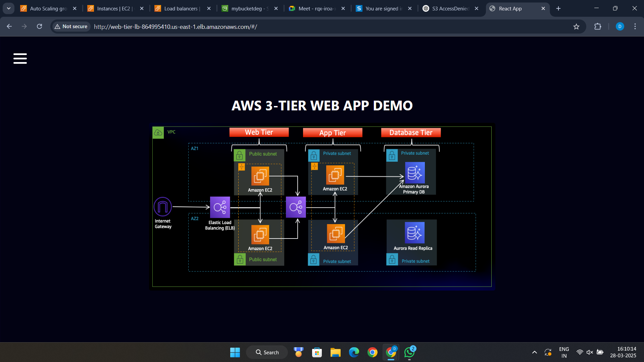Image resolution: width=644 pixels, height=362 pixels.
Task: Switch to the Meet tab
Action: click(317, 9)
